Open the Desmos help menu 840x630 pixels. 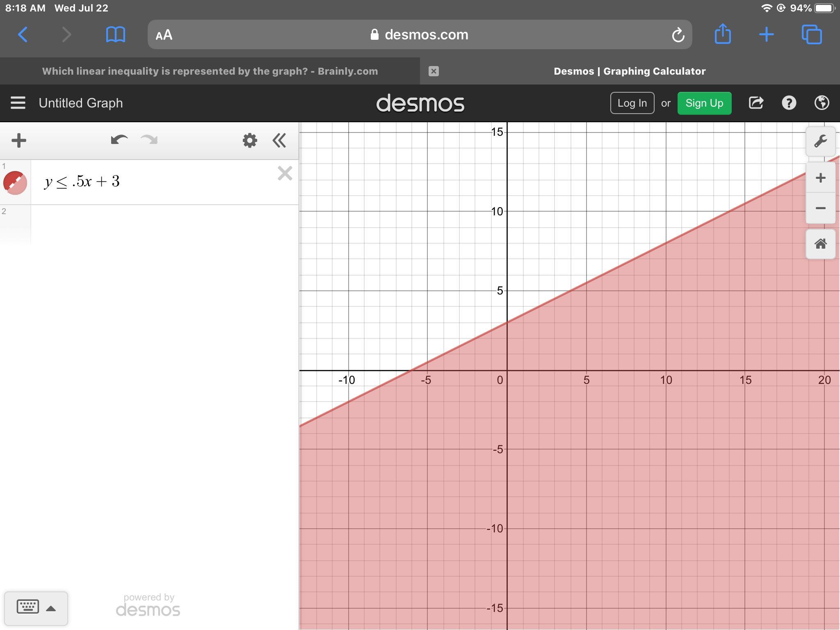[789, 103]
